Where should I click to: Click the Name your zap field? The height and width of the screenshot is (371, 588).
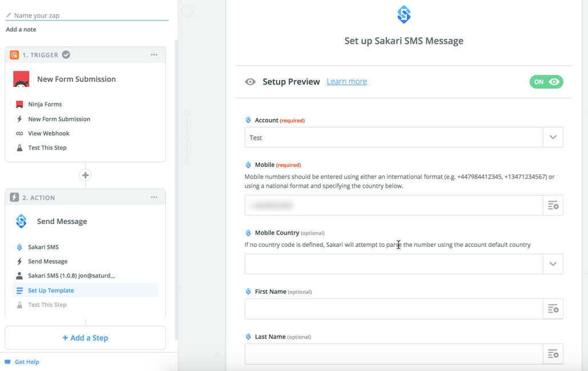coord(89,15)
